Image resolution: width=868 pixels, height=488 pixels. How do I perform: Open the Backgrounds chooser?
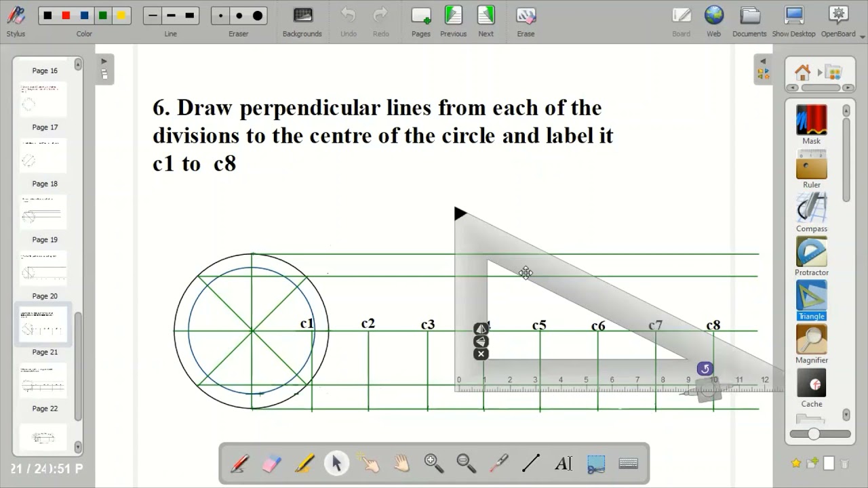tap(302, 20)
